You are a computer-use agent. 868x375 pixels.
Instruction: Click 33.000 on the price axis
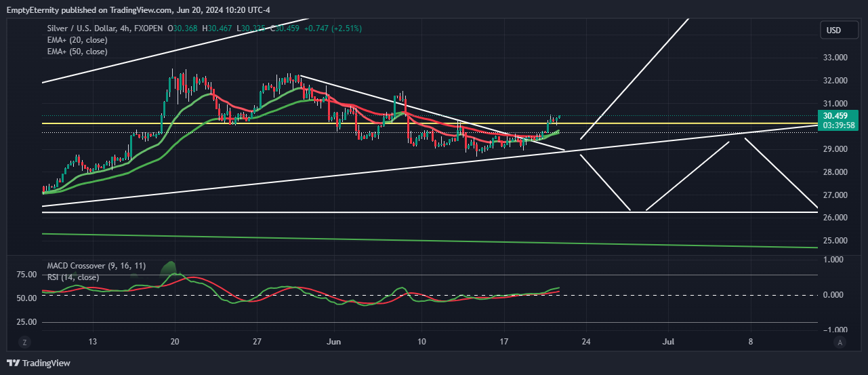tap(834, 58)
